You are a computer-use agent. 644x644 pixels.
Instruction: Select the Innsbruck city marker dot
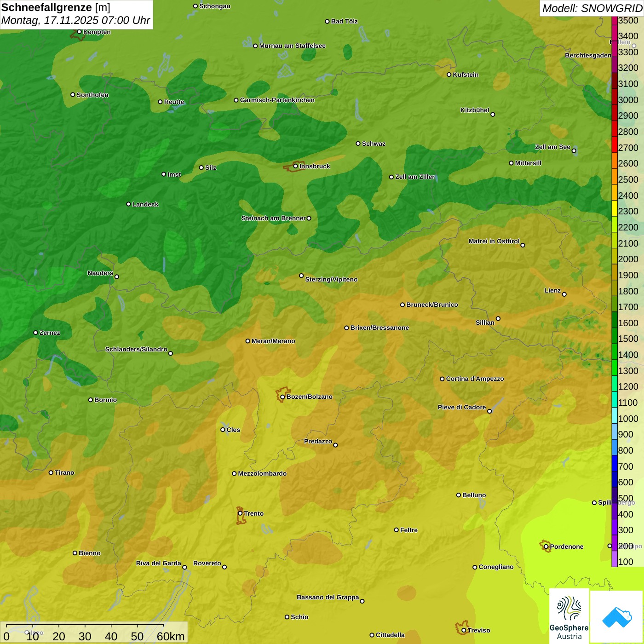point(296,166)
